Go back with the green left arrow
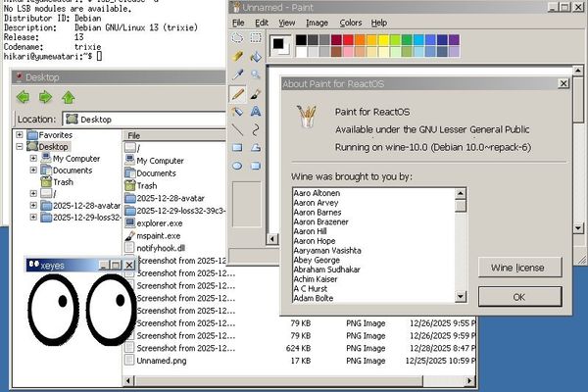The width and height of the screenshot is (588, 392). click(23, 97)
